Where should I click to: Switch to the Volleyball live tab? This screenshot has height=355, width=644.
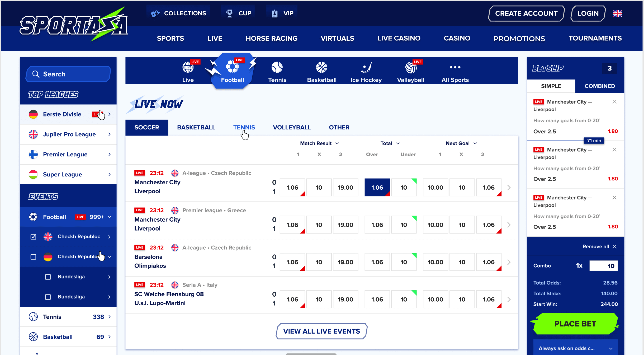click(x=292, y=127)
